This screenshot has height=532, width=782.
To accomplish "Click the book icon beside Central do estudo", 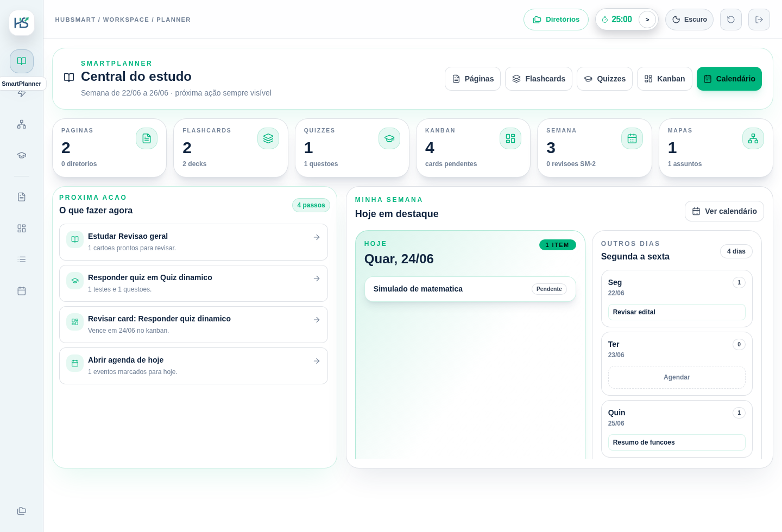I will pos(69,78).
